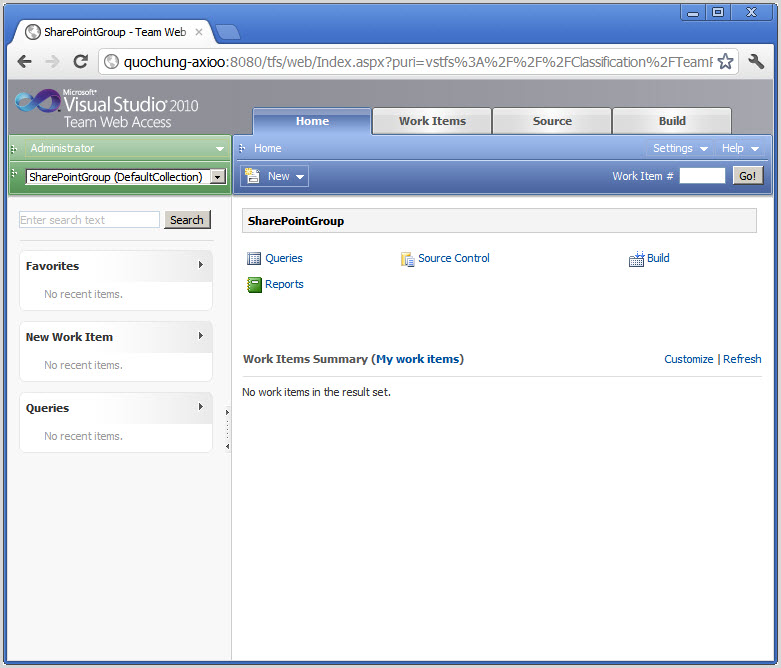Click the Search button

[187, 220]
